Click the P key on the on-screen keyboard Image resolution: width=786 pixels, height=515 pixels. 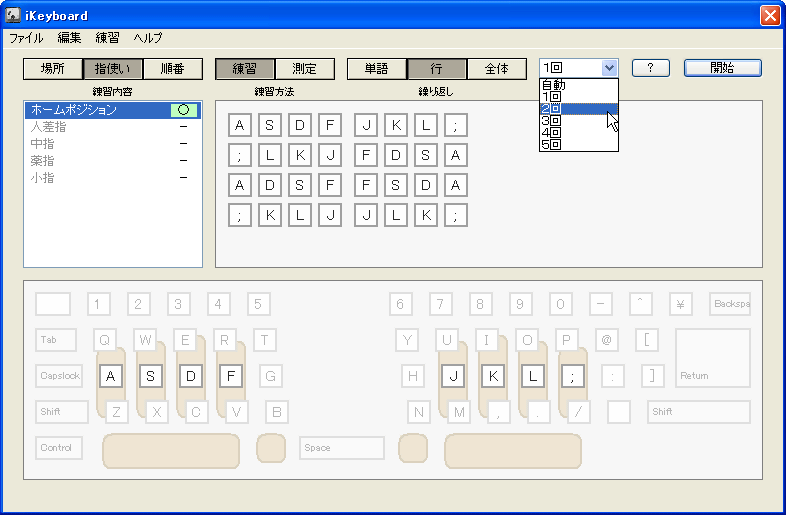tap(566, 340)
